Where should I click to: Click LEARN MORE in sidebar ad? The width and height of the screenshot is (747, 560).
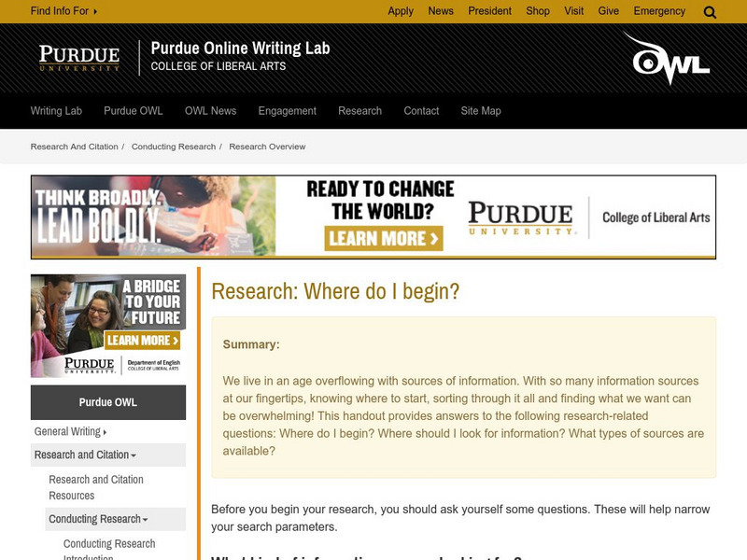142,340
